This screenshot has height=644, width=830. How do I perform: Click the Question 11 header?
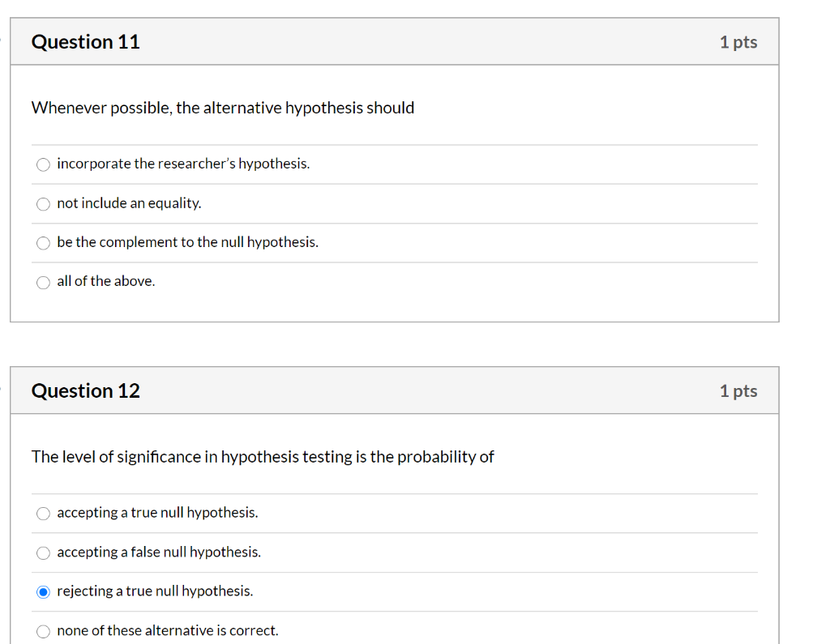point(85,41)
